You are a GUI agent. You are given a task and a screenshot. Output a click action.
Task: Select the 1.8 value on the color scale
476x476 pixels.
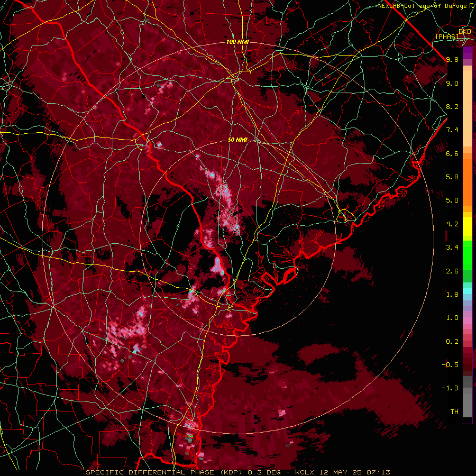(x=452, y=295)
